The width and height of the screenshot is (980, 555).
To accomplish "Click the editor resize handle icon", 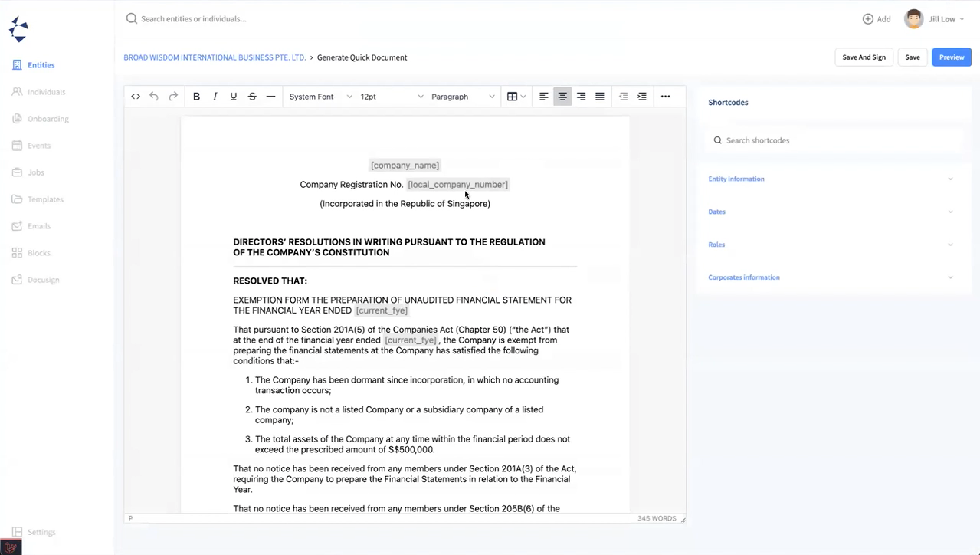I will coord(683,519).
